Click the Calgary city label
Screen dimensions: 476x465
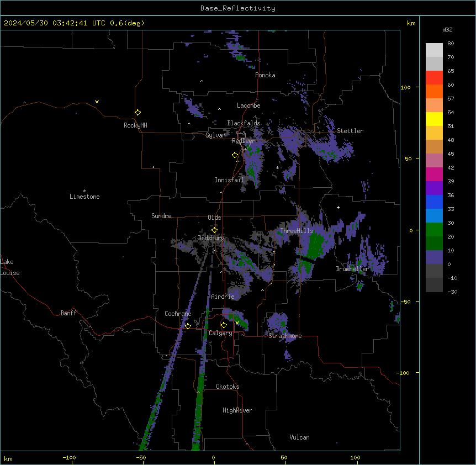[x=220, y=333]
